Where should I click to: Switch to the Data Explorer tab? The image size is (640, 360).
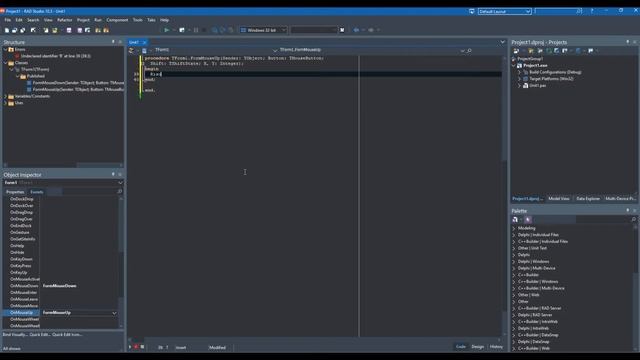coord(588,199)
